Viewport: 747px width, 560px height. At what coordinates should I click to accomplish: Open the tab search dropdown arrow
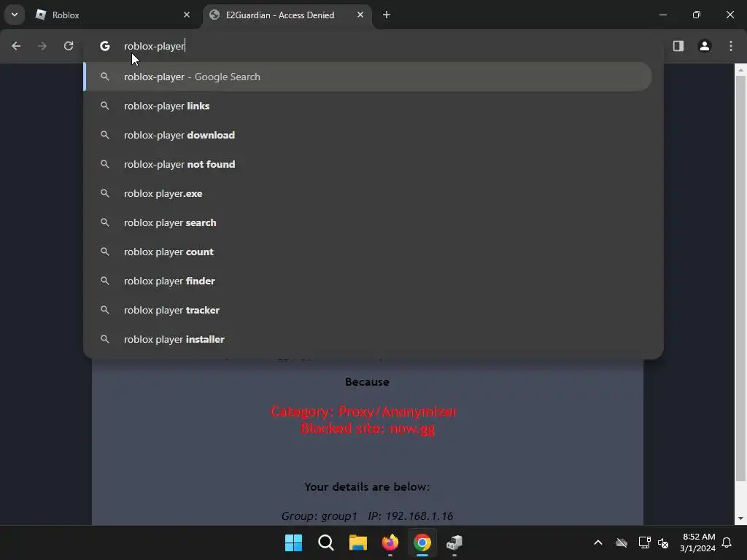tap(15, 15)
